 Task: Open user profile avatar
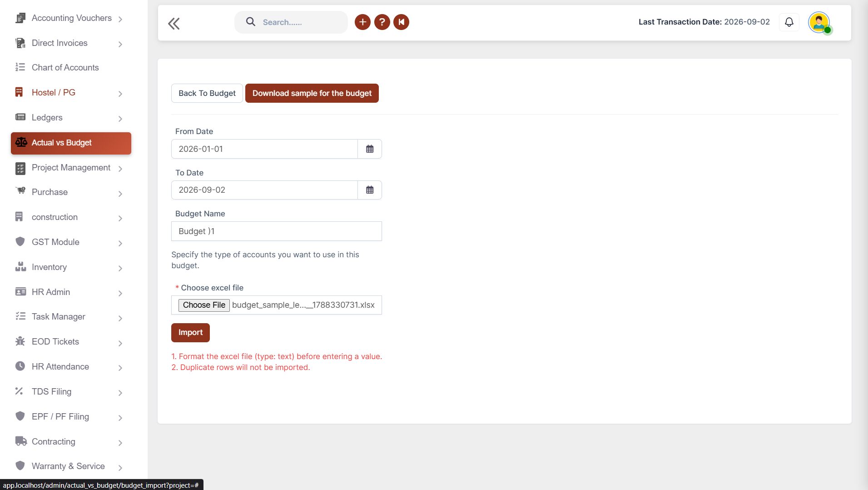click(819, 22)
